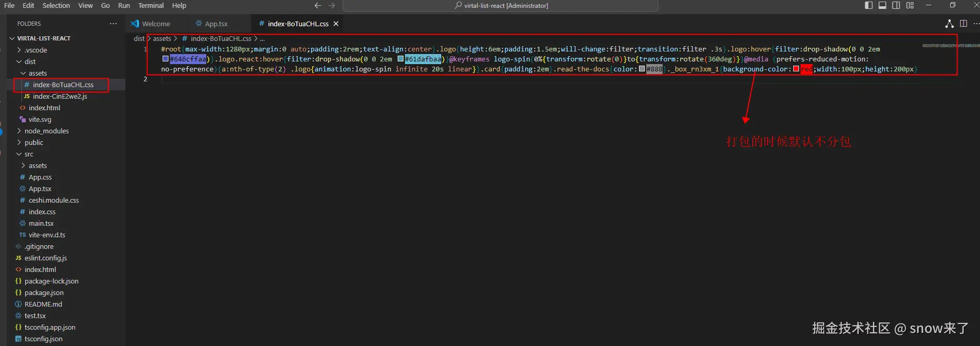Toggle secondary side bar layout icon
This screenshot has height=346, width=980.
896,5
